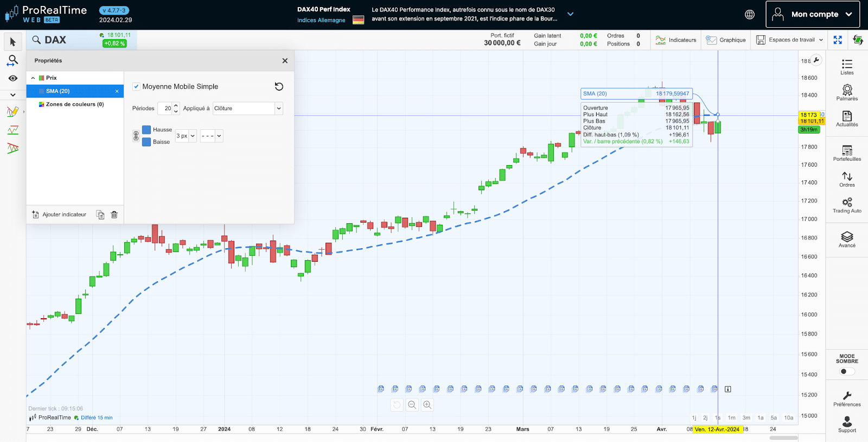Screen dimensions: 868x442
Task: Click the Périodes input field
Action: point(165,109)
